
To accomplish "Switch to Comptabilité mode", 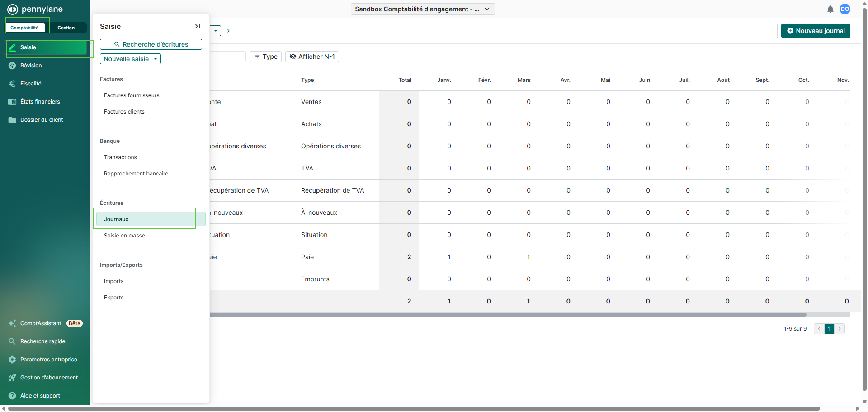I will (24, 28).
